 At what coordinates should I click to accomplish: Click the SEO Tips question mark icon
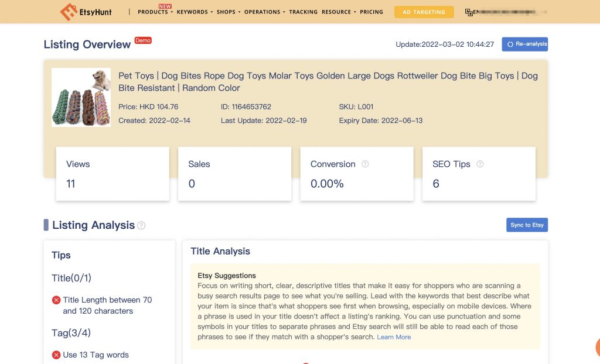[x=480, y=164]
